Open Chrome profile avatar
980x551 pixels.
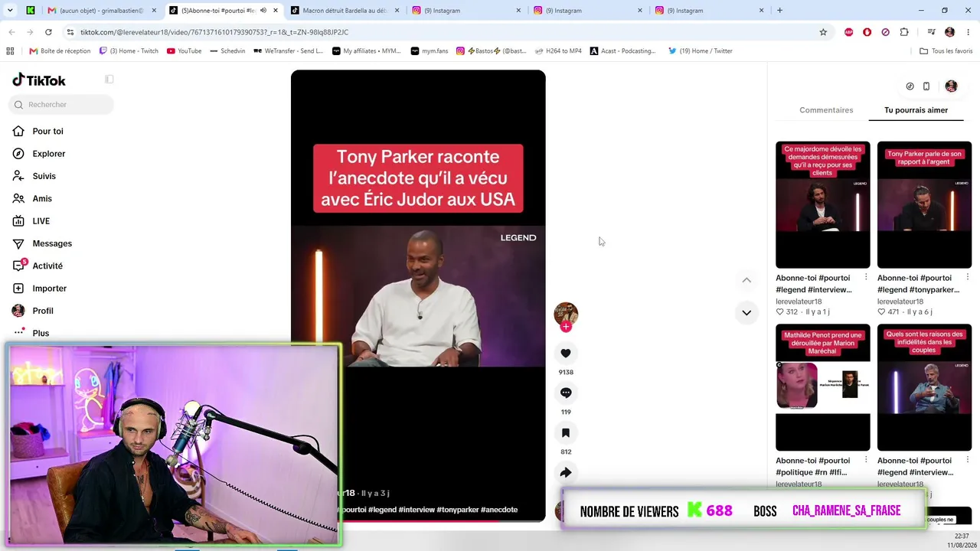pos(949,32)
